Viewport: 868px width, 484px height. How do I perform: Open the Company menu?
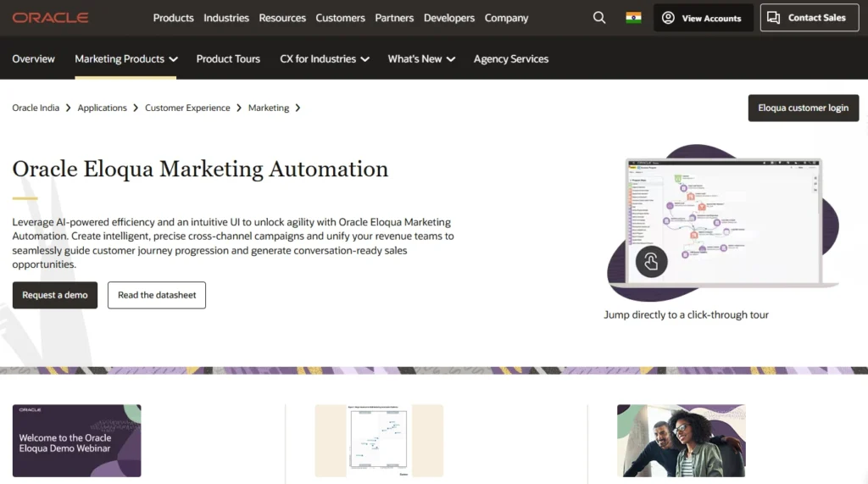pos(507,18)
